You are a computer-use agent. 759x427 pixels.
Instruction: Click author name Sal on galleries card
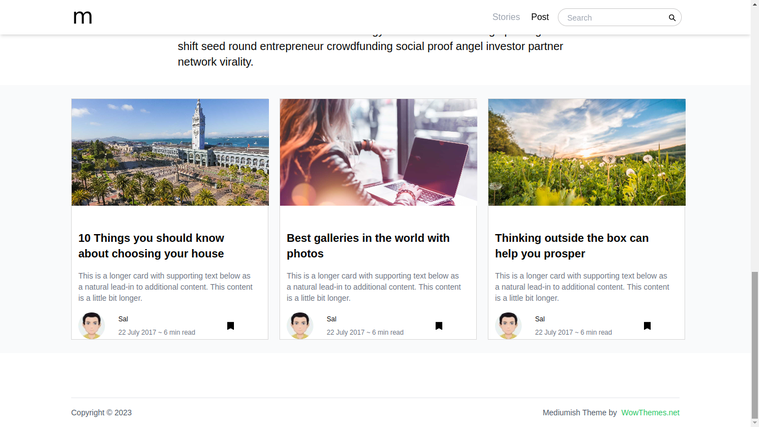click(331, 319)
